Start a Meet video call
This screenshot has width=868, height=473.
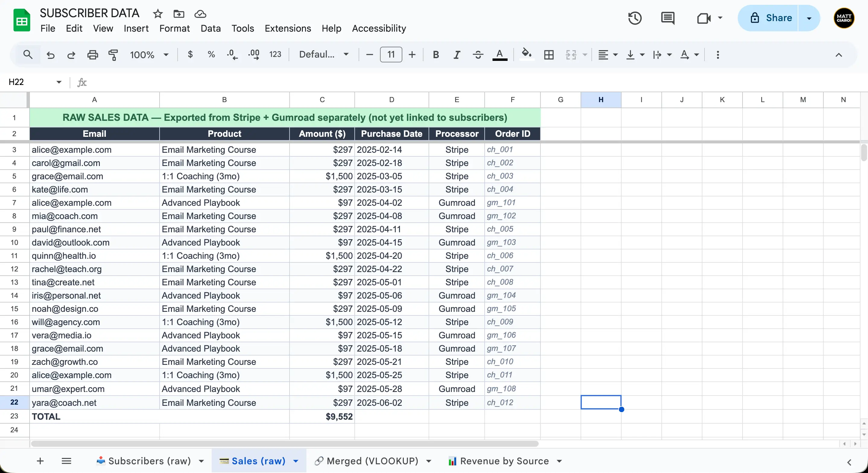tap(705, 18)
